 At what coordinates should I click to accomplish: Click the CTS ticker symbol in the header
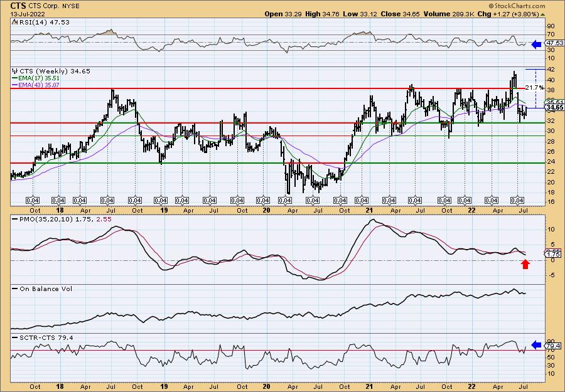point(18,6)
